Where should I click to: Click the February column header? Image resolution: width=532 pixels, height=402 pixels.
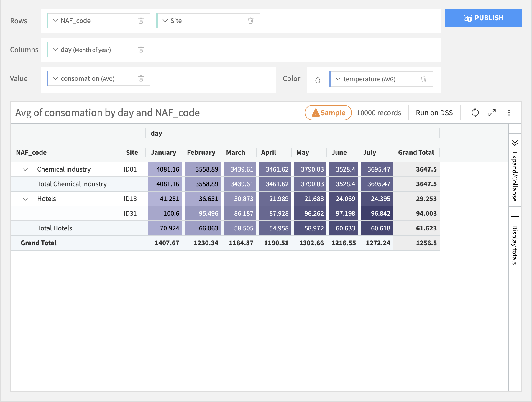(x=201, y=152)
